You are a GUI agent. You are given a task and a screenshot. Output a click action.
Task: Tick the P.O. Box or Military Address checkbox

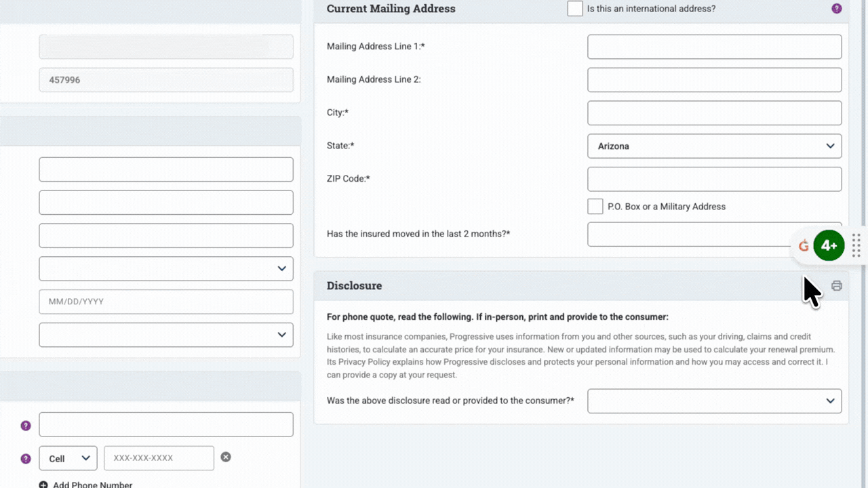coord(595,207)
